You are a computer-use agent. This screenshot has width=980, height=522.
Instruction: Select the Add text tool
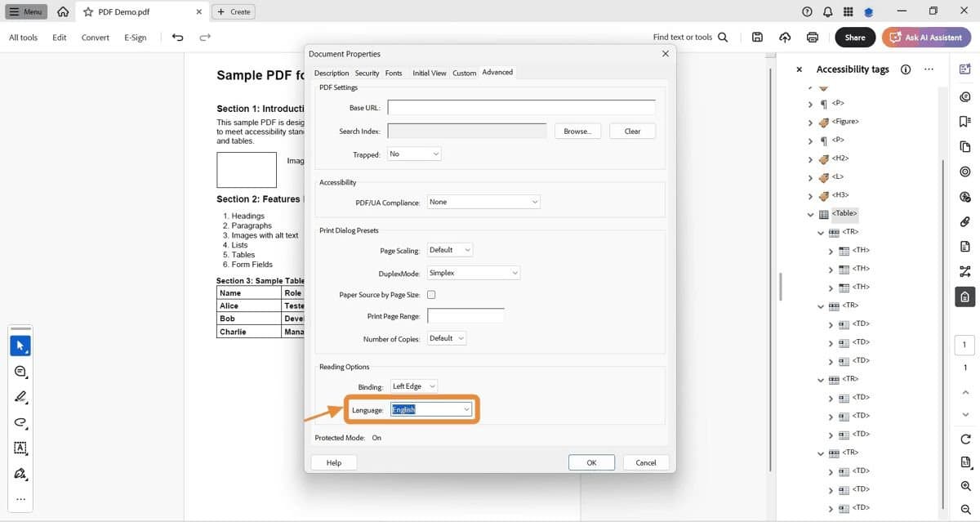click(x=20, y=448)
